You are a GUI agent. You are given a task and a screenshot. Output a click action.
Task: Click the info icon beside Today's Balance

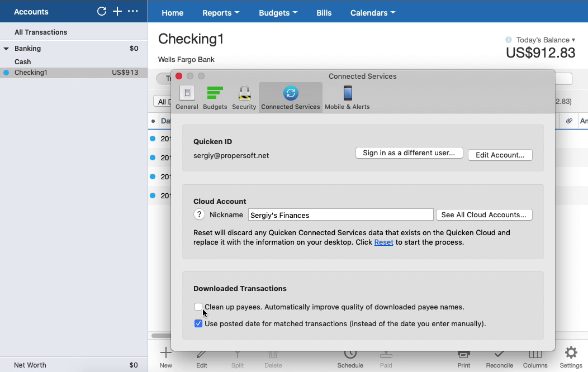[x=509, y=40]
